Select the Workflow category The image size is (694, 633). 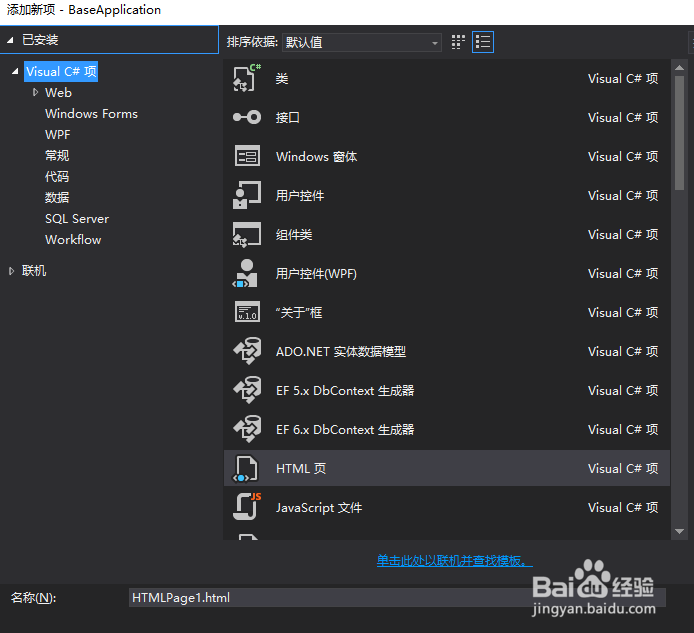[73, 239]
